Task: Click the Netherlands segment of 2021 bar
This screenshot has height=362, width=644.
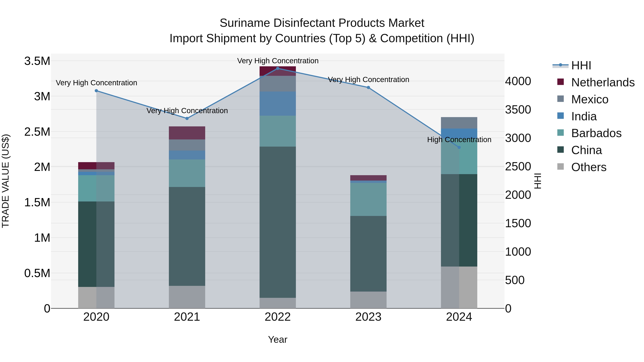Action: coord(187,133)
